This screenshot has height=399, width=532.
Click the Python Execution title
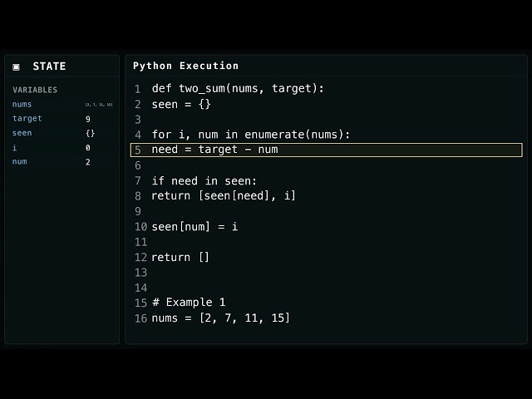pos(185,66)
